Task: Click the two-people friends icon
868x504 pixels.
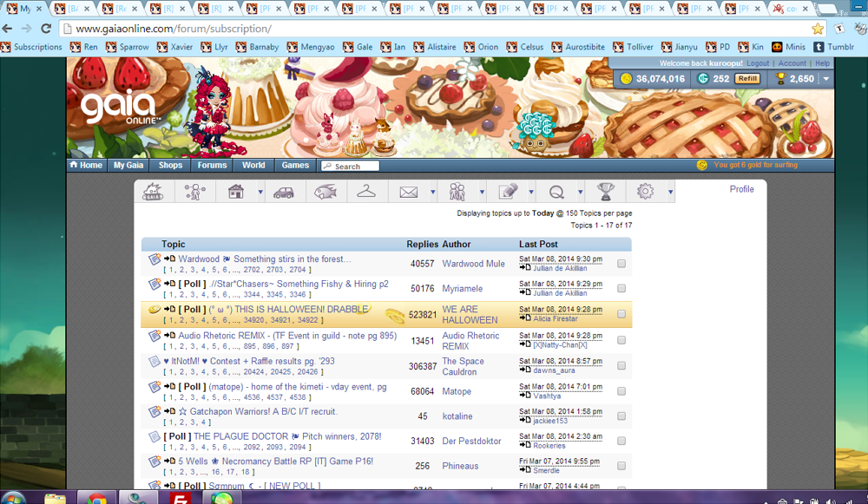Action: 457,192
